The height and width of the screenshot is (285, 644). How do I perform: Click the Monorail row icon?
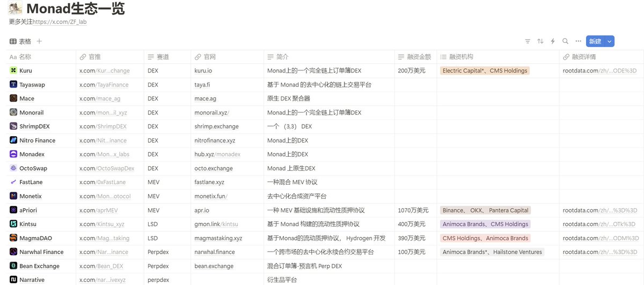coord(13,112)
